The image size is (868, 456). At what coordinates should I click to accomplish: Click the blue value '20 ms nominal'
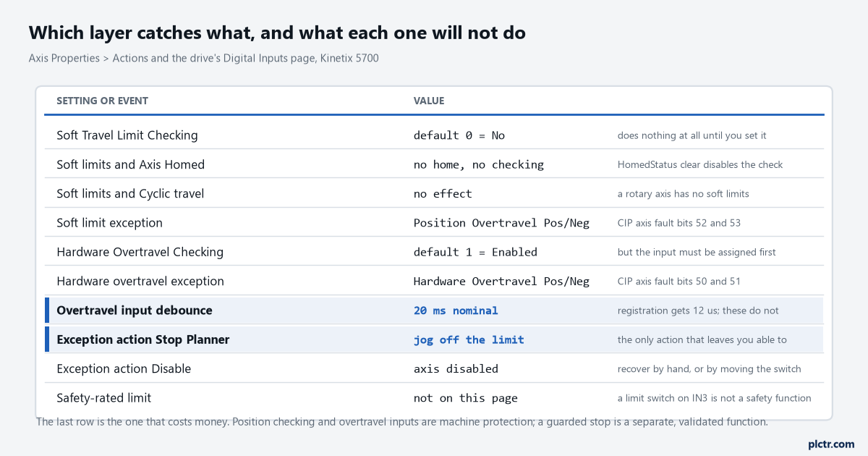click(x=456, y=310)
